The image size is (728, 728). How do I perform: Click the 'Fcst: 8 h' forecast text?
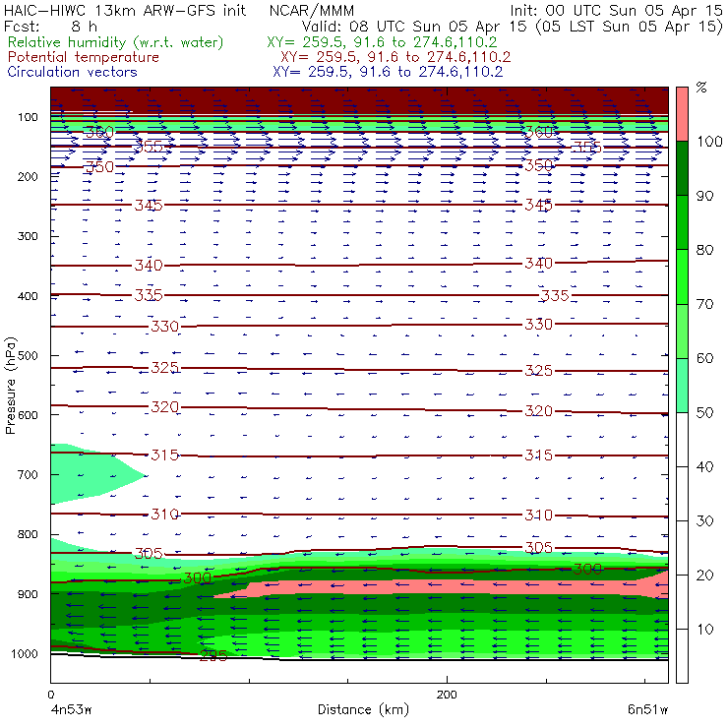coord(50,27)
